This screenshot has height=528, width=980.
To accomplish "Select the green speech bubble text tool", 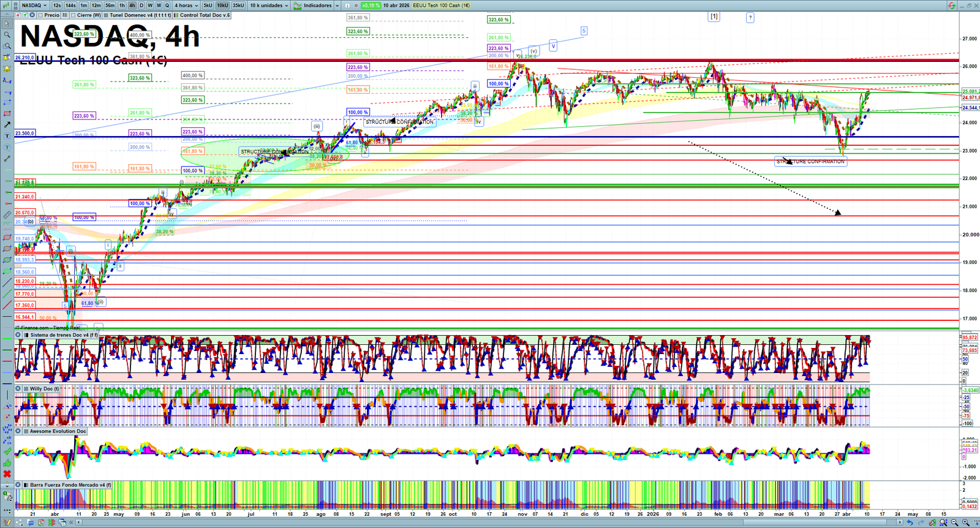I will point(7,148).
